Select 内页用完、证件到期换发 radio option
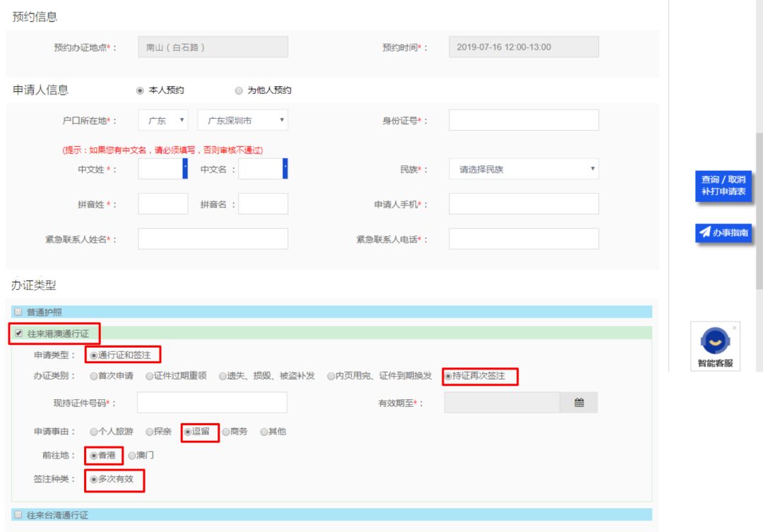The height and width of the screenshot is (532, 763). click(x=331, y=377)
